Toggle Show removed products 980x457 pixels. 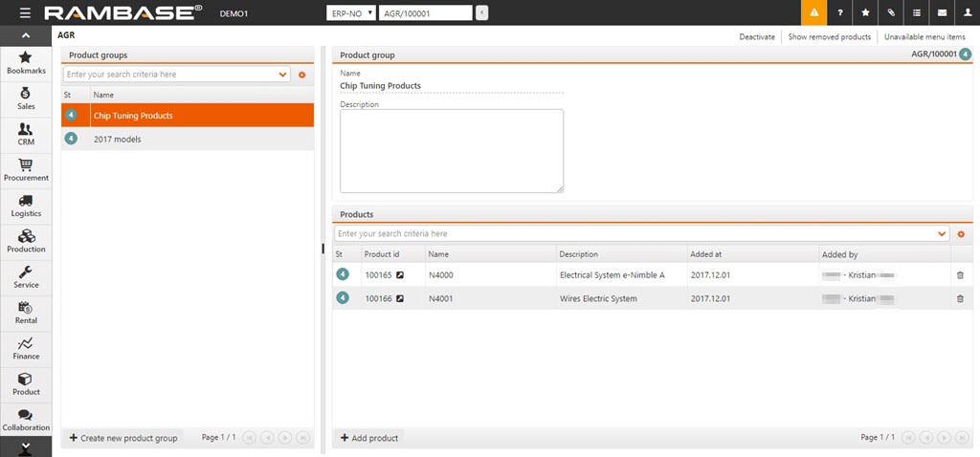[x=829, y=36]
